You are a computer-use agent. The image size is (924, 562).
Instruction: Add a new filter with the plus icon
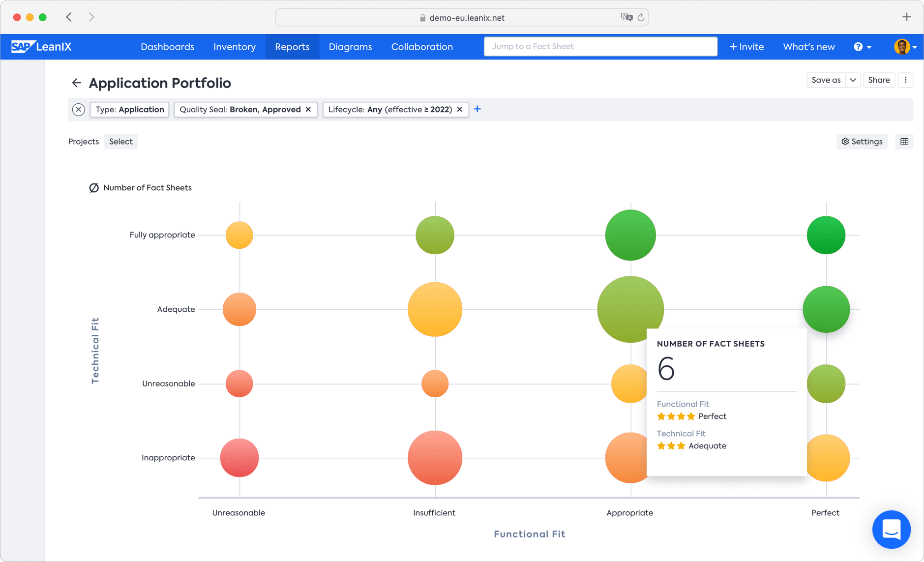point(477,109)
